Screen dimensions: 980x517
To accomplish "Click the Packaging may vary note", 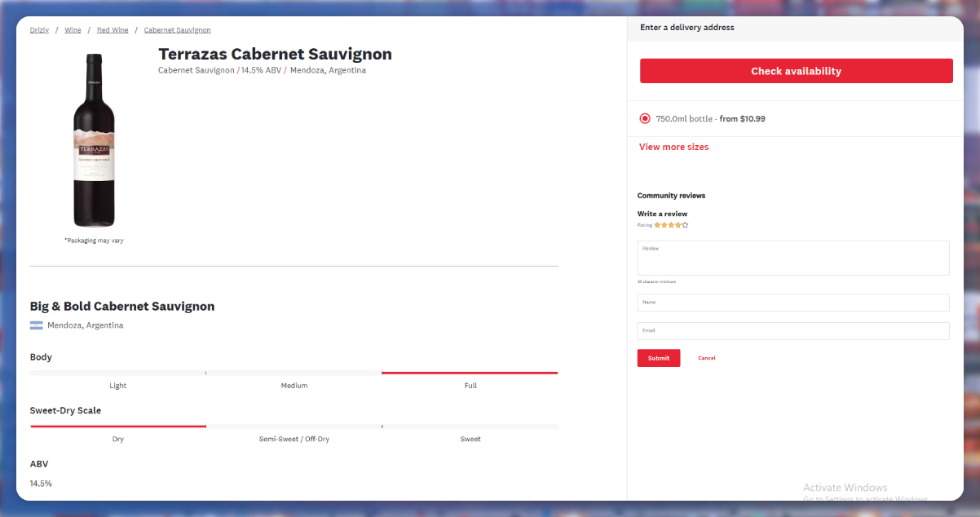I will [94, 241].
